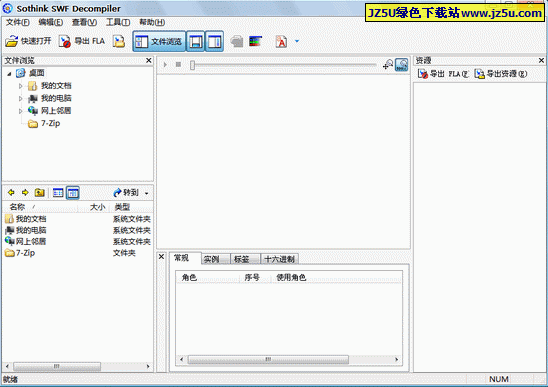The width and height of the screenshot is (548, 387).
Task: Expand the 我的文档 tree node
Action: pyautogui.click(x=21, y=86)
